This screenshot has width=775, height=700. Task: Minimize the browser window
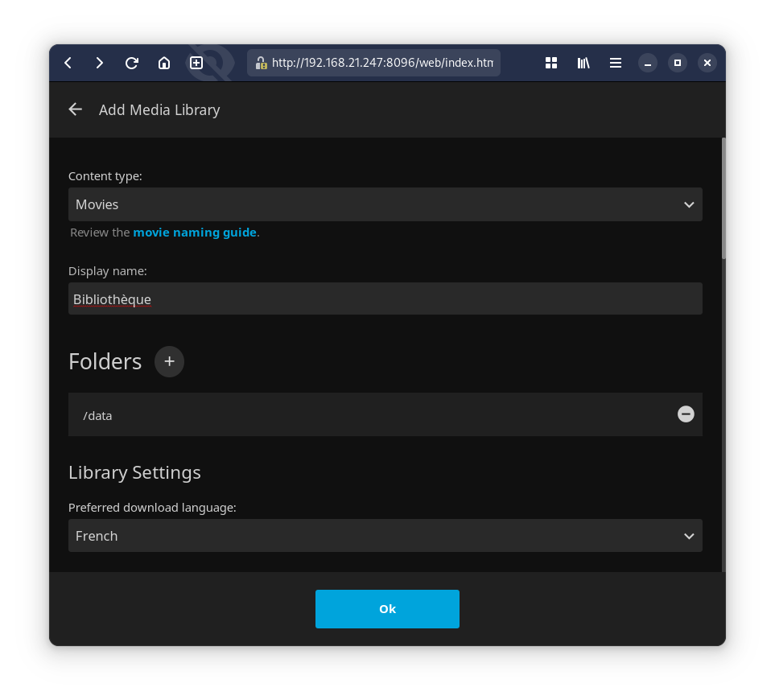click(x=648, y=63)
